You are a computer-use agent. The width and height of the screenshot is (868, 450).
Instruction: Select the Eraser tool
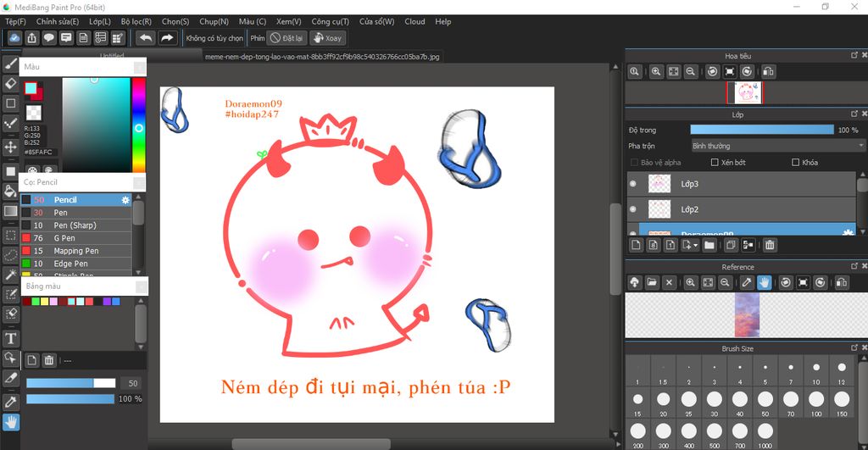pos(10,84)
